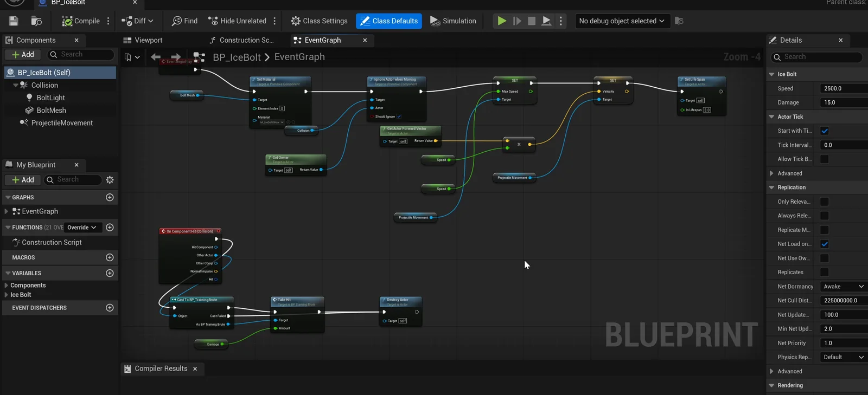Open My Blueprint settings gear
868x395 pixels.
pos(110,180)
